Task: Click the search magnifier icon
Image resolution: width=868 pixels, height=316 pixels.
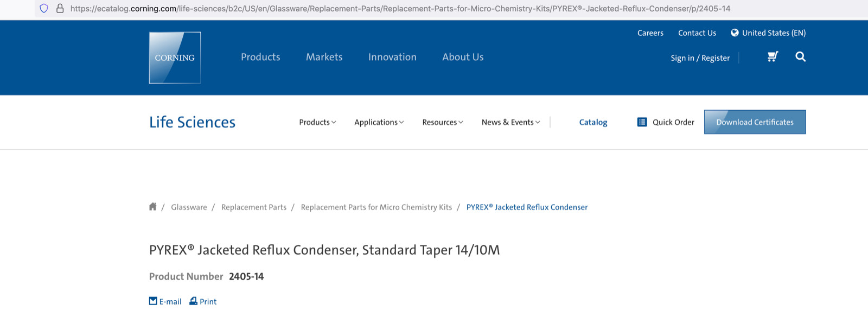Action: click(800, 56)
